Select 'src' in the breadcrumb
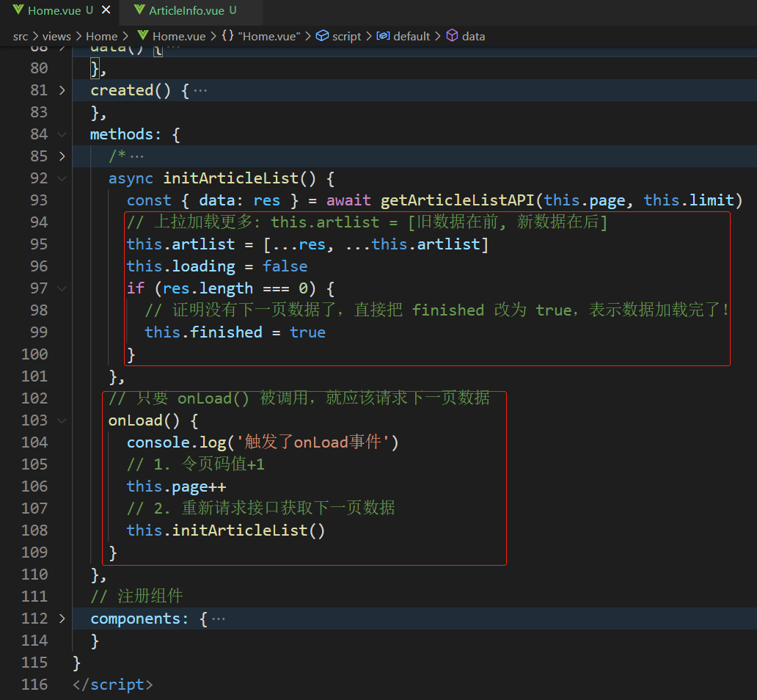This screenshot has width=757, height=700. [21, 36]
